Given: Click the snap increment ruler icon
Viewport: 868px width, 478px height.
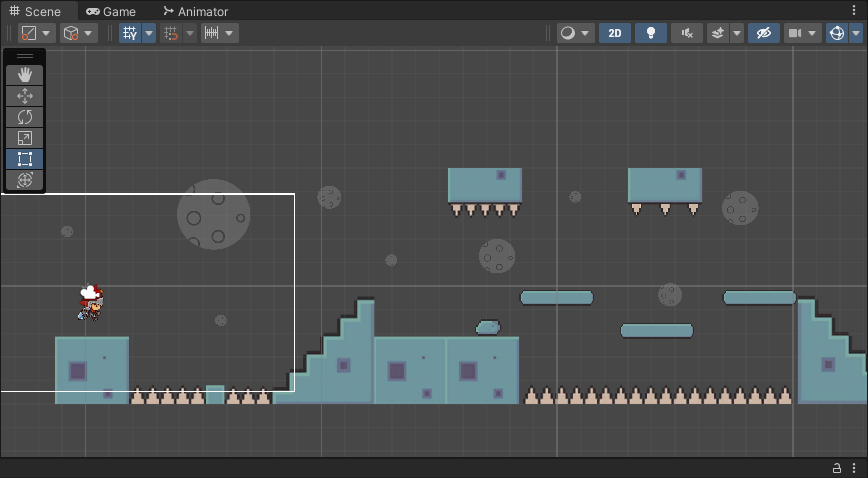Looking at the screenshot, I should tap(211, 33).
